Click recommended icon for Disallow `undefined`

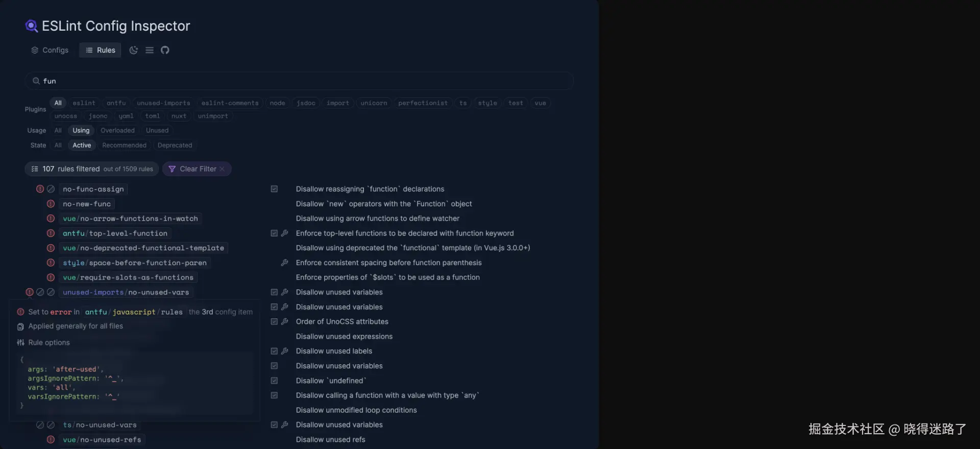tap(274, 381)
